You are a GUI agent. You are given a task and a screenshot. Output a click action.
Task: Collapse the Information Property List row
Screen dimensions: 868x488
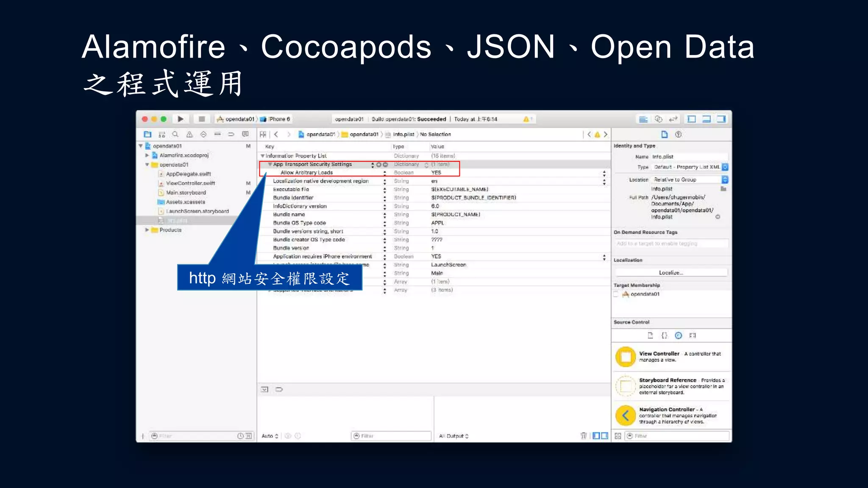(262, 156)
